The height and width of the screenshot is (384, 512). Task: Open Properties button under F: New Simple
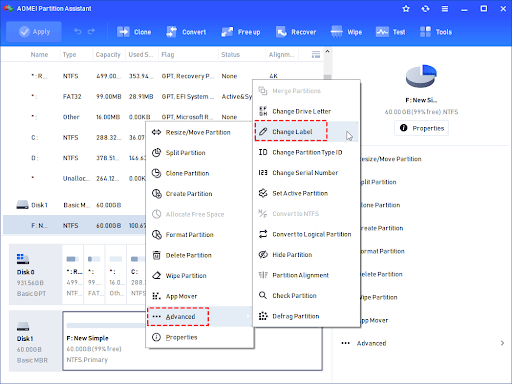pos(422,128)
